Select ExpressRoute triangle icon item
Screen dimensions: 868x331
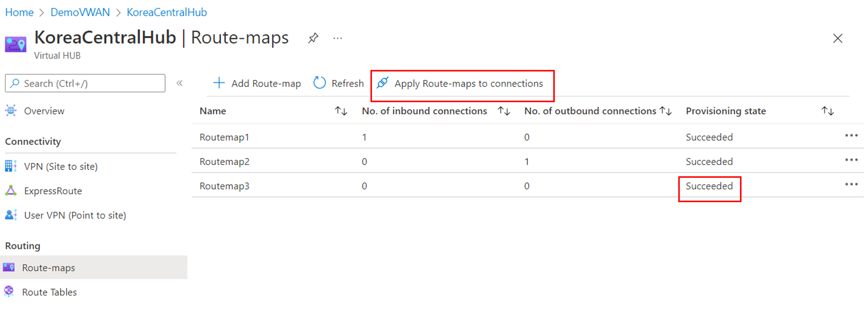coord(11,191)
